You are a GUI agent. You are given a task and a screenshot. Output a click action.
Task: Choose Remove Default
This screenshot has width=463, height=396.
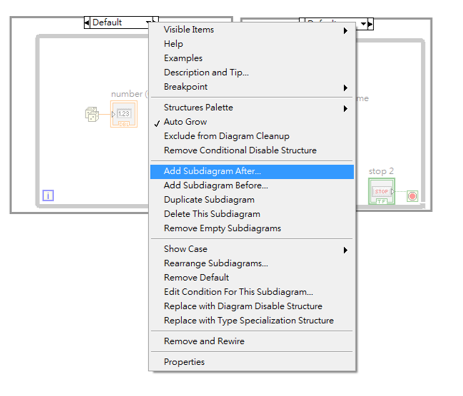click(252, 278)
